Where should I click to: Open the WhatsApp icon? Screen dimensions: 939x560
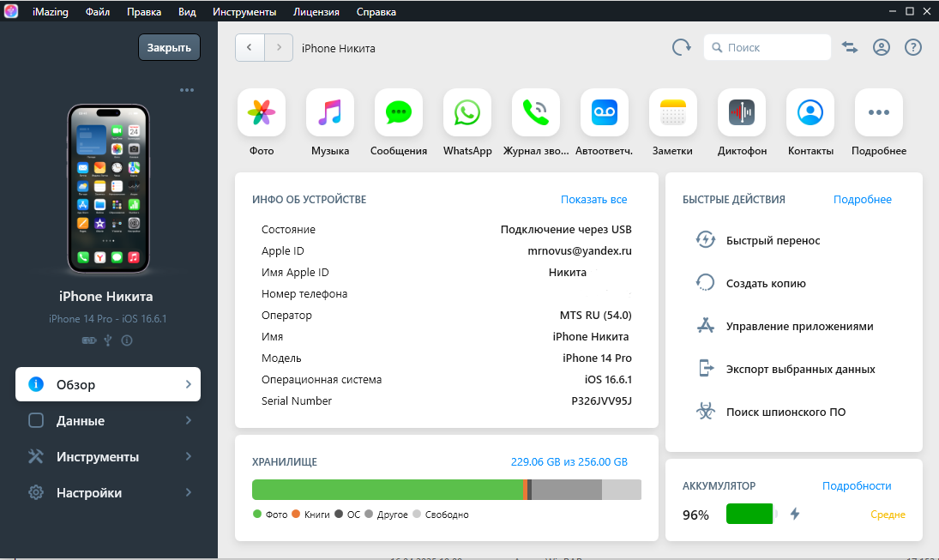click(467, 112)
